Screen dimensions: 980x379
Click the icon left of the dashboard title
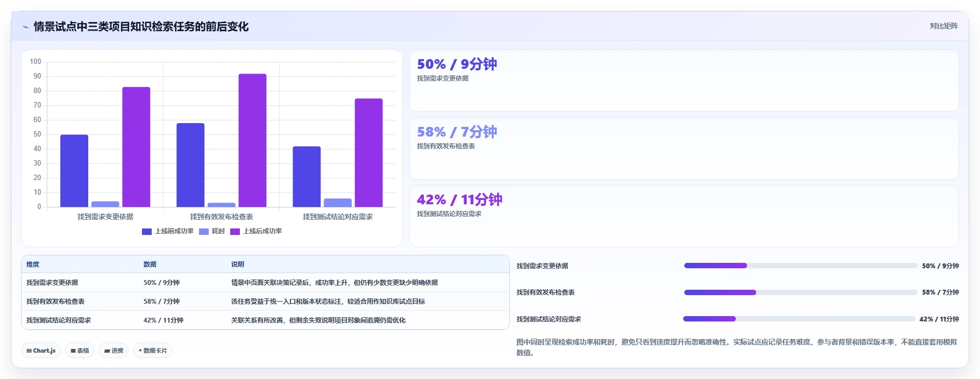click(25, 27)
